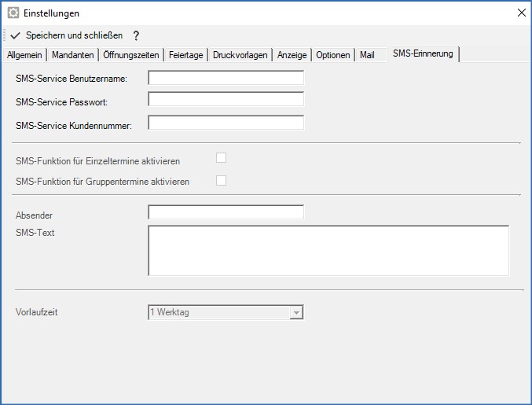Close the Einstellungen window
The width and height of the screenshot is (532, 405).
point(520,13)
